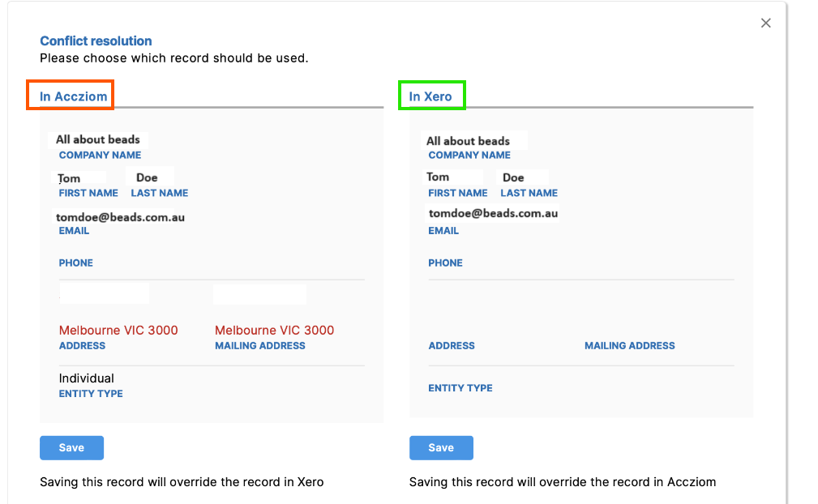
Task: Click the EMAIL label in Xero panel
Action: tap(443, 230)
